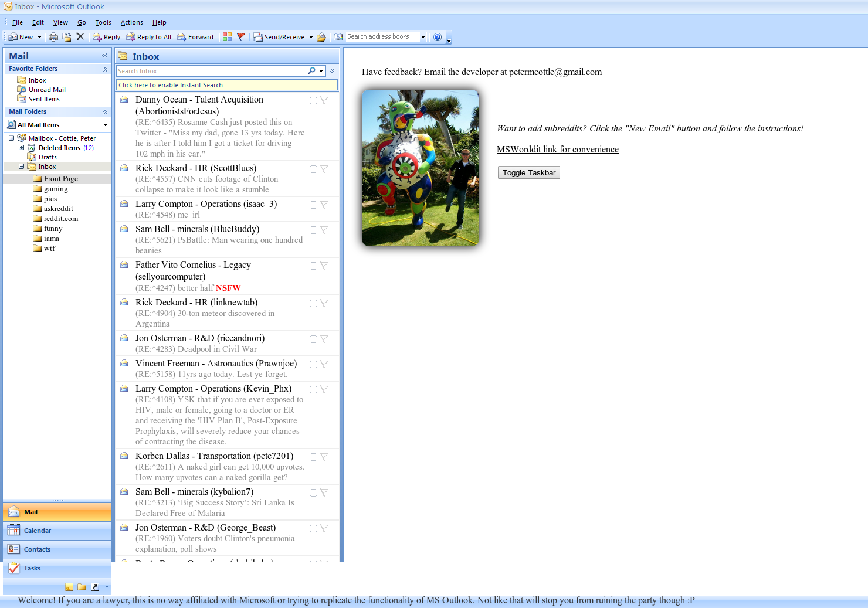Click the envelope icon of Korben Dallas message
Viewport: 868px width, 608px height.
pos(124,456)
